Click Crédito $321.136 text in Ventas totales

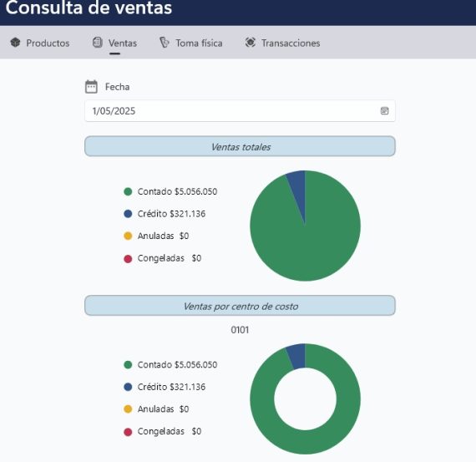[171, 214]
